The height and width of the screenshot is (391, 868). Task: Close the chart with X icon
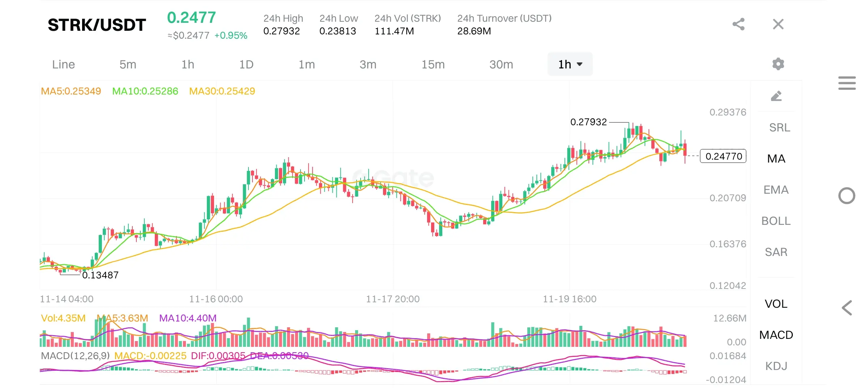778,24
